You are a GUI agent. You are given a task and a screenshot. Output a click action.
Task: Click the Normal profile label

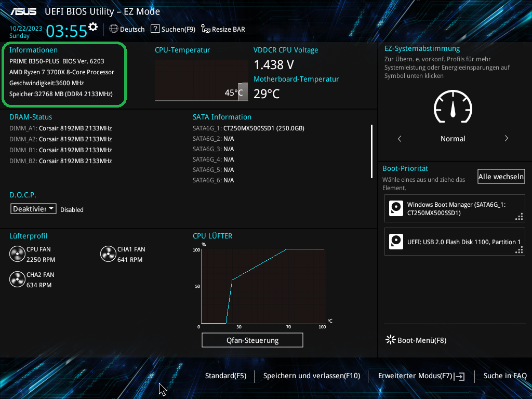453,139
